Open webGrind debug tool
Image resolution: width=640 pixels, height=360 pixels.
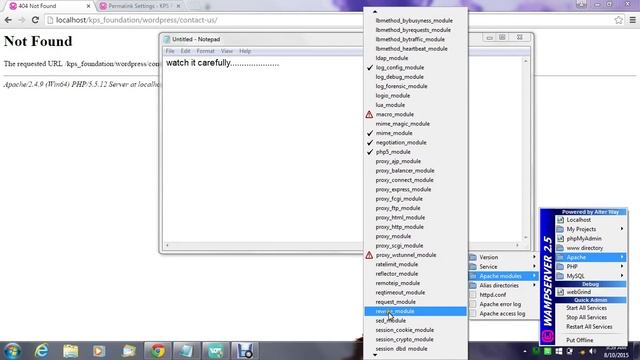pyautogui.click(x=591, y=292)
